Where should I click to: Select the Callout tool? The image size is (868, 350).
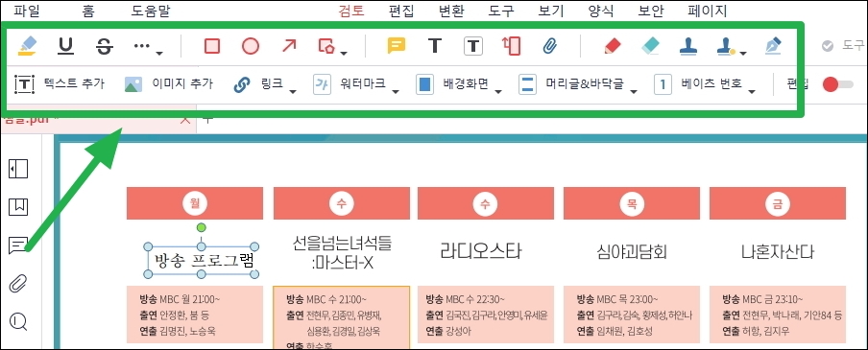(511, 46)
